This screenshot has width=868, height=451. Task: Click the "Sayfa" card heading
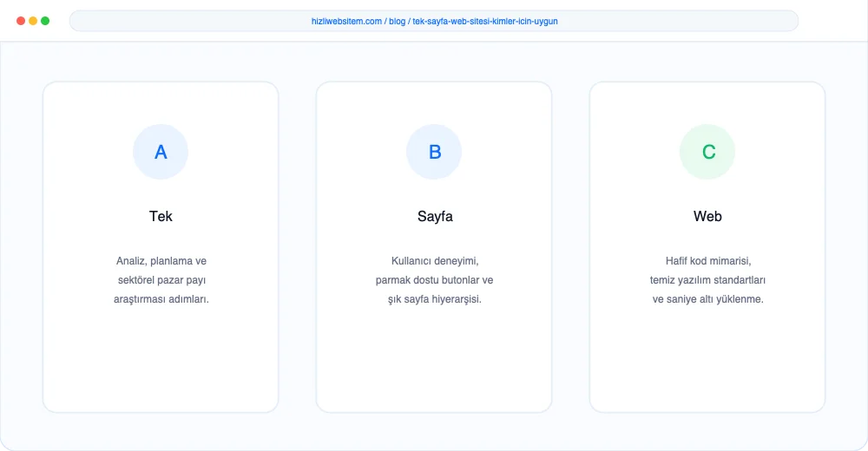point(435,216)
